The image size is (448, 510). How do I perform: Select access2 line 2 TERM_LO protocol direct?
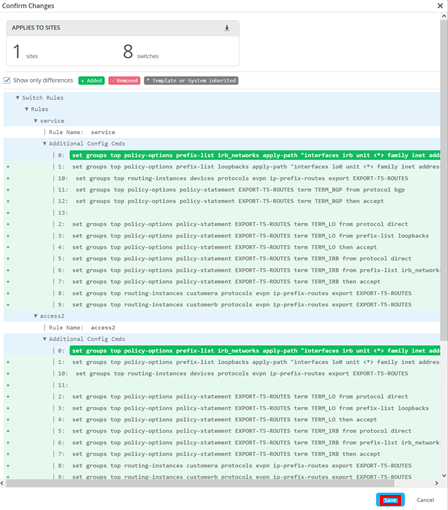tap(240, 397)
